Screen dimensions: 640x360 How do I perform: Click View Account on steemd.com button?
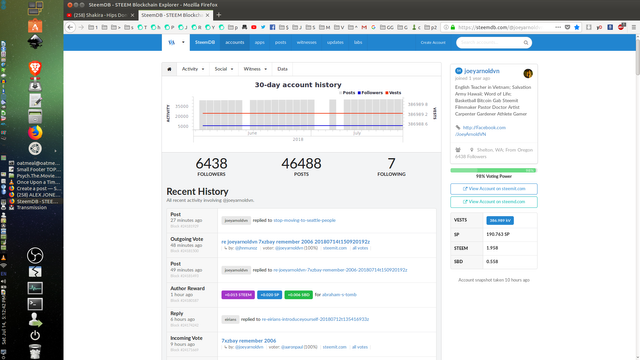click(x=494, y=202)
